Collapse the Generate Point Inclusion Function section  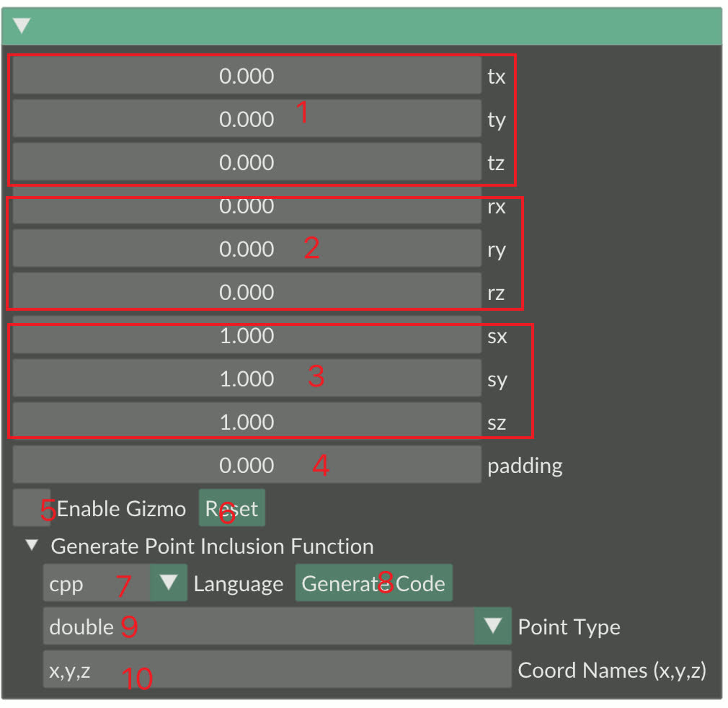pyautogui.click(x=32, y=547)
